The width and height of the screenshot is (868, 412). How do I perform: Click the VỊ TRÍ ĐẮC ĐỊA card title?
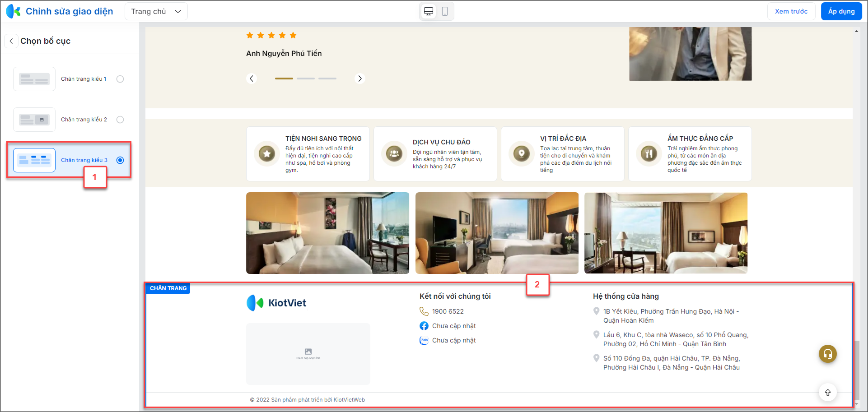(x=563, y=139)
